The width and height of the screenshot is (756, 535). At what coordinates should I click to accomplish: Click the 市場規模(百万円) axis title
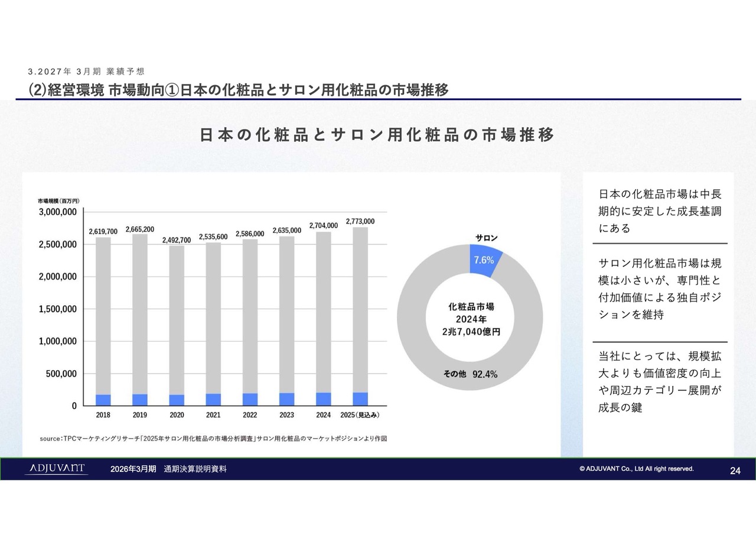pyautogui.click(x=58, y=201)
